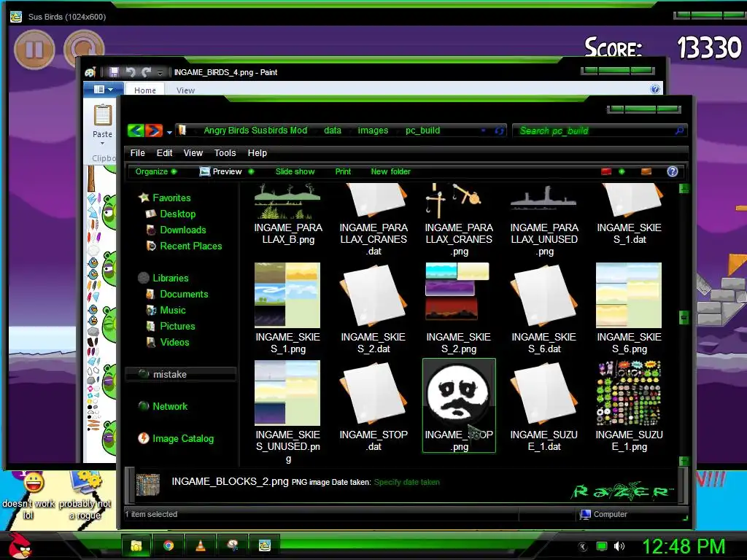
Task: Open the view options dropdown dot
Action: point(622,171)
